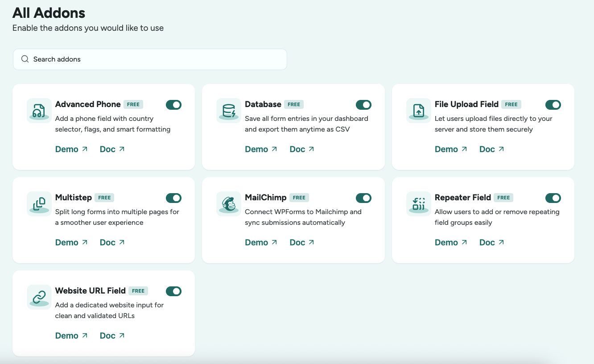Read the File Upload Field Doc
The image size is (594, 364).
pos(492,149)
